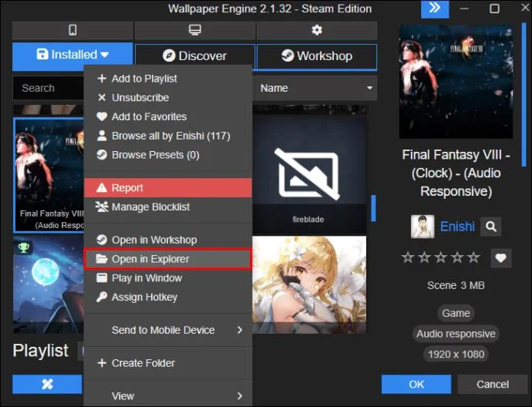Choose Add to Favorites menu entry
532x407 pixels.
pos(168,116)
